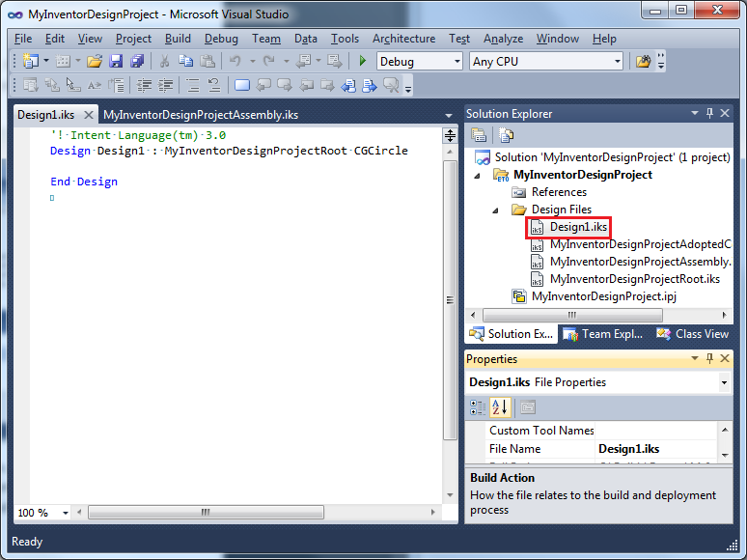Open the Any CPU platform dropdown
The height and width of the screenshot is (560, 747).
pyautogui.click(x=618, y=62)
